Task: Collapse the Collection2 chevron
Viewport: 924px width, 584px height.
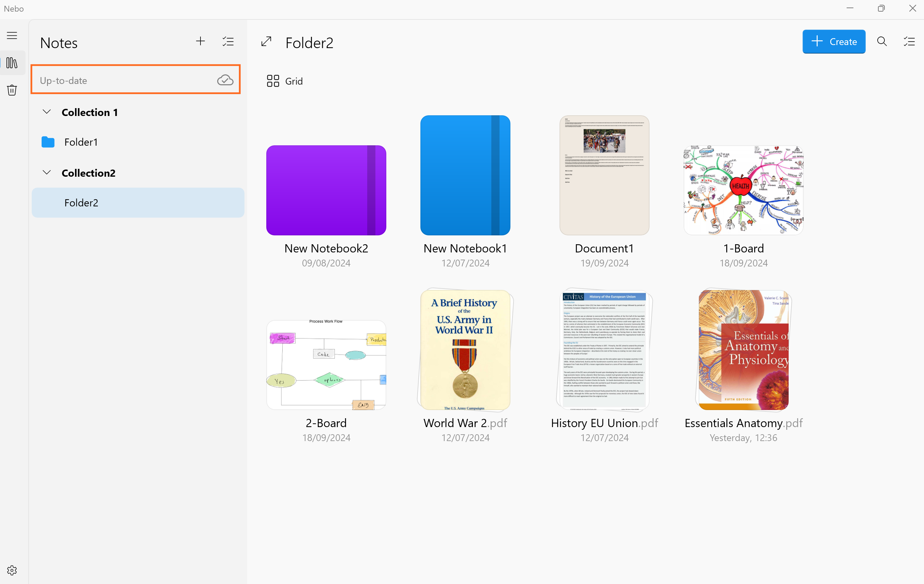Action: pyautogui.click(x=47, y=172)
